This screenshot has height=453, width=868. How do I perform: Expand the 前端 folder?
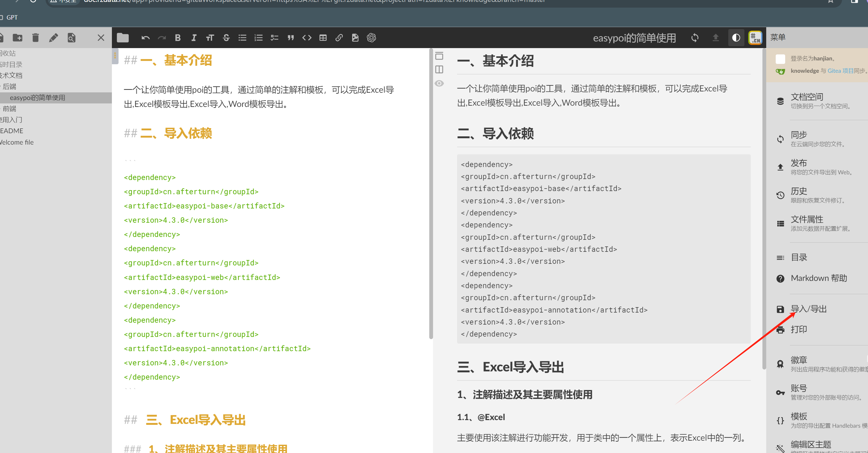(x=9, y=109)
